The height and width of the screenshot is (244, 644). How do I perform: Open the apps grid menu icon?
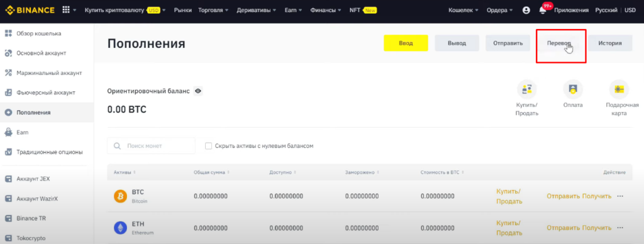65,10
